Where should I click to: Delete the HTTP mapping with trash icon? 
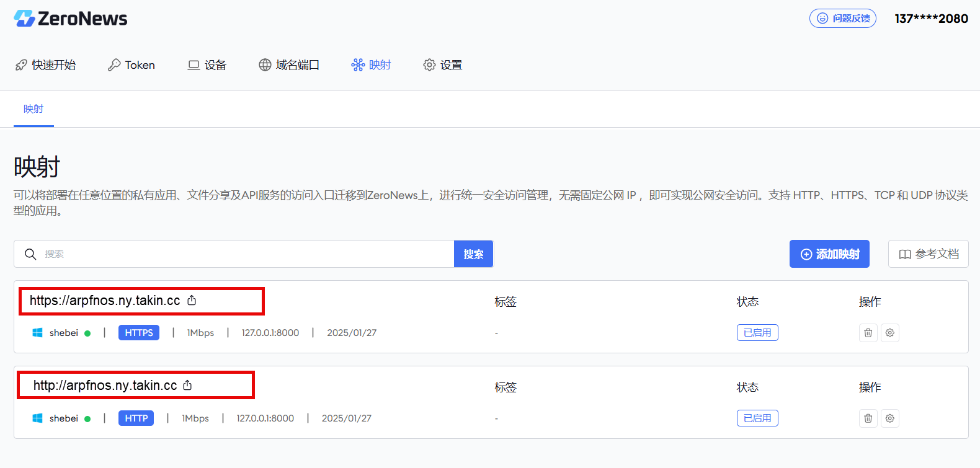pos(868,418)
